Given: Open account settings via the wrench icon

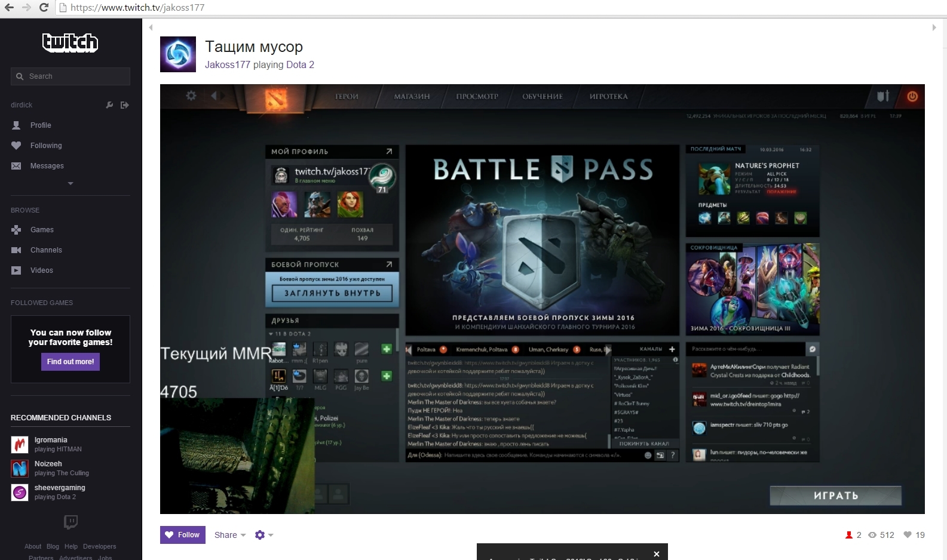Looking at the screenshot, I should pyautogui.click(x=109, y=105).
